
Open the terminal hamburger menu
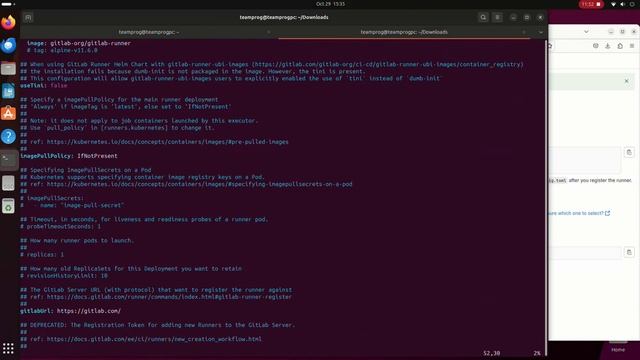point(497,17)
